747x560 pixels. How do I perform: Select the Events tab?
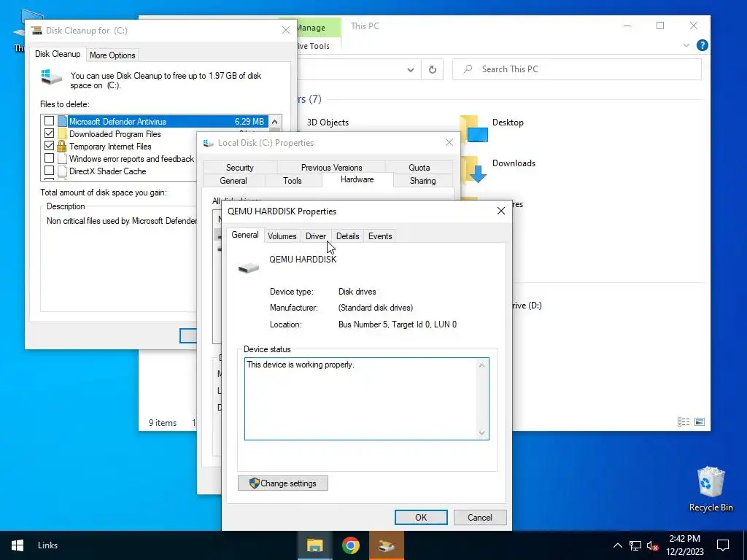[x=379, y=236]
